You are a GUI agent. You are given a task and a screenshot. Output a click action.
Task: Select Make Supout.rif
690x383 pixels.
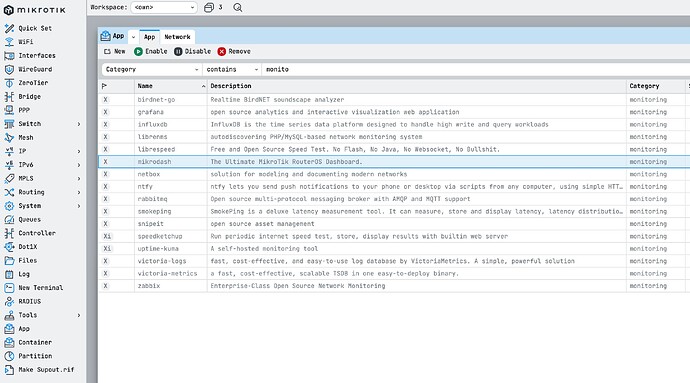pos(46,369)
